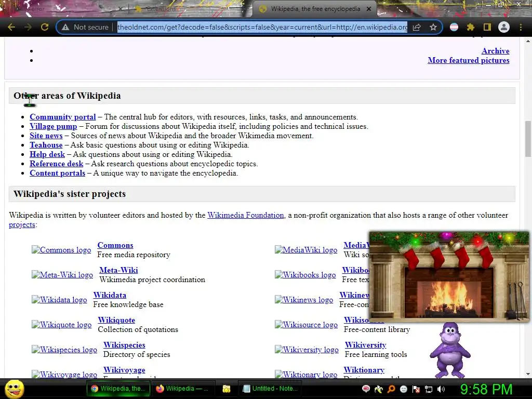Viewport: 532px width, 399px height.
Task: Open the Community portal link
Action: click(x=63, y=117)
